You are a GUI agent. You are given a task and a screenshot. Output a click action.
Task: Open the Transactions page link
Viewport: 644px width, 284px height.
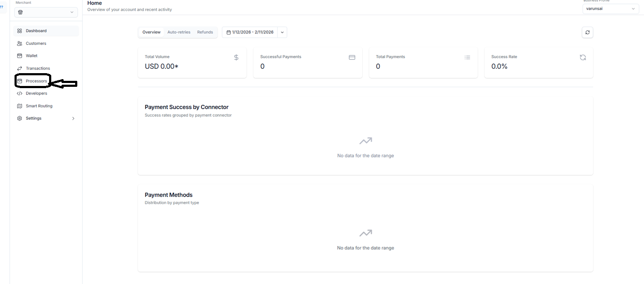(x=38, y=68)
